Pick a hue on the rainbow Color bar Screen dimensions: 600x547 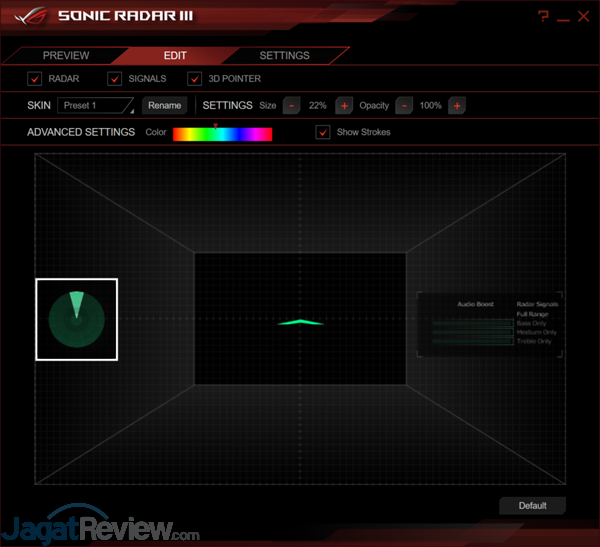[222, 134]
